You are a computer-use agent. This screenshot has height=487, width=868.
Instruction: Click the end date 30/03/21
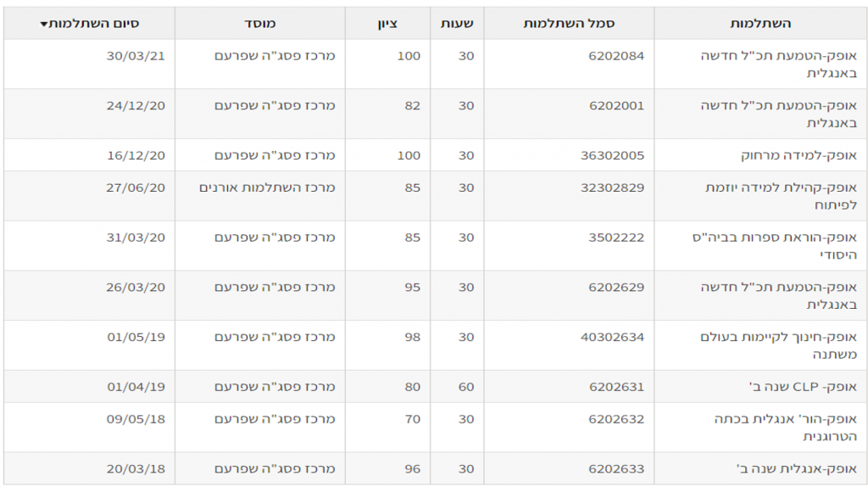[x=136, y=56]
